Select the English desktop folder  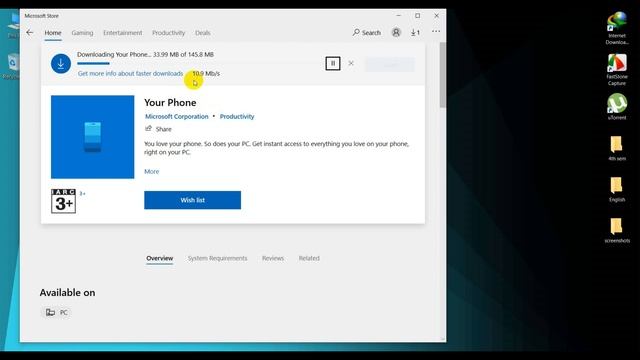(617, 189)
